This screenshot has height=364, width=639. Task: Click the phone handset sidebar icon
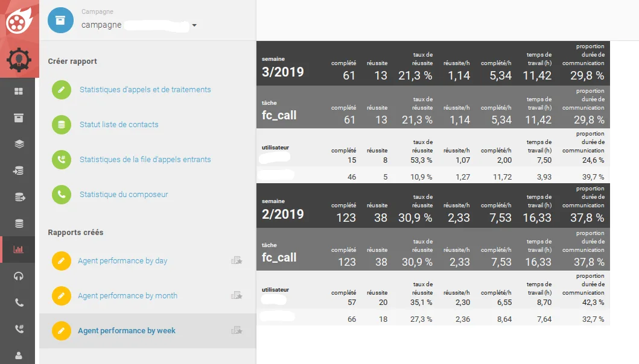click(x=19, y=303)
